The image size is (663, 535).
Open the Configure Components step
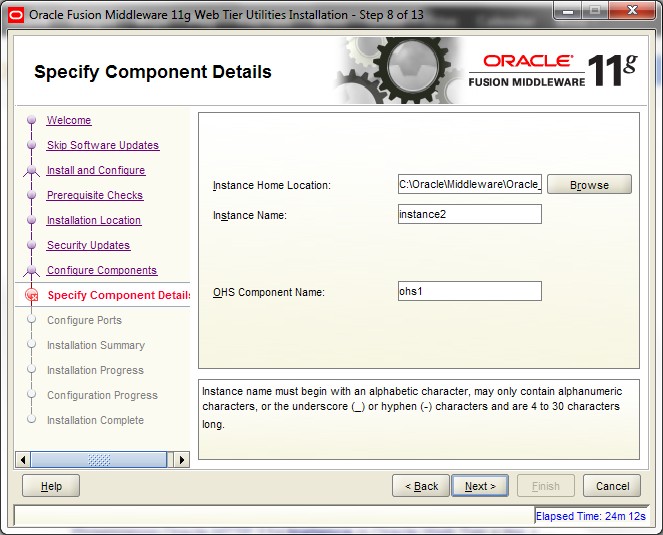pos(102,270)
